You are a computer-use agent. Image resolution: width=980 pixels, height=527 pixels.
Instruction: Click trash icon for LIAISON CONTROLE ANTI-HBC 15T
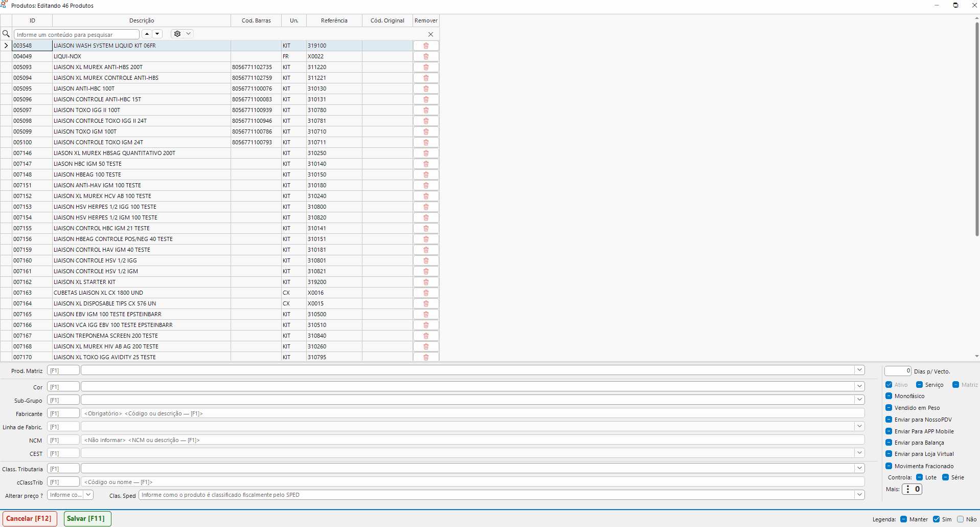coord(426,99)
